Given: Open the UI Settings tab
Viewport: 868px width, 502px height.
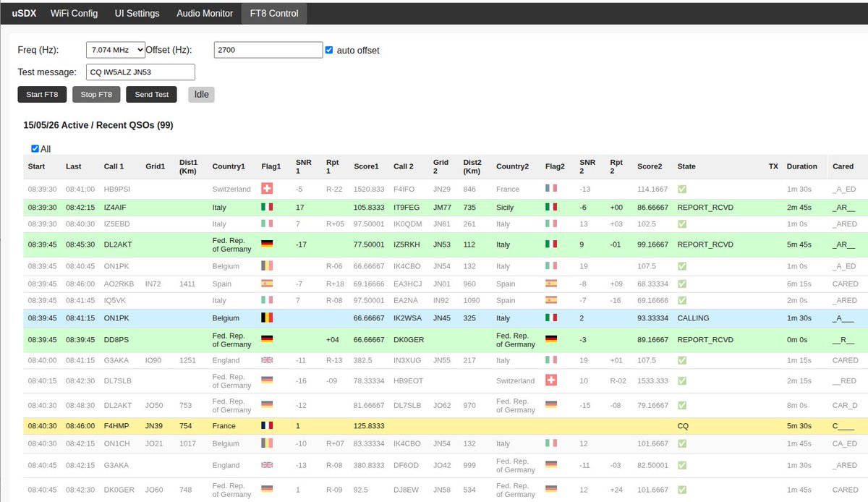Looking at the screenshot, I should point(137,13).
